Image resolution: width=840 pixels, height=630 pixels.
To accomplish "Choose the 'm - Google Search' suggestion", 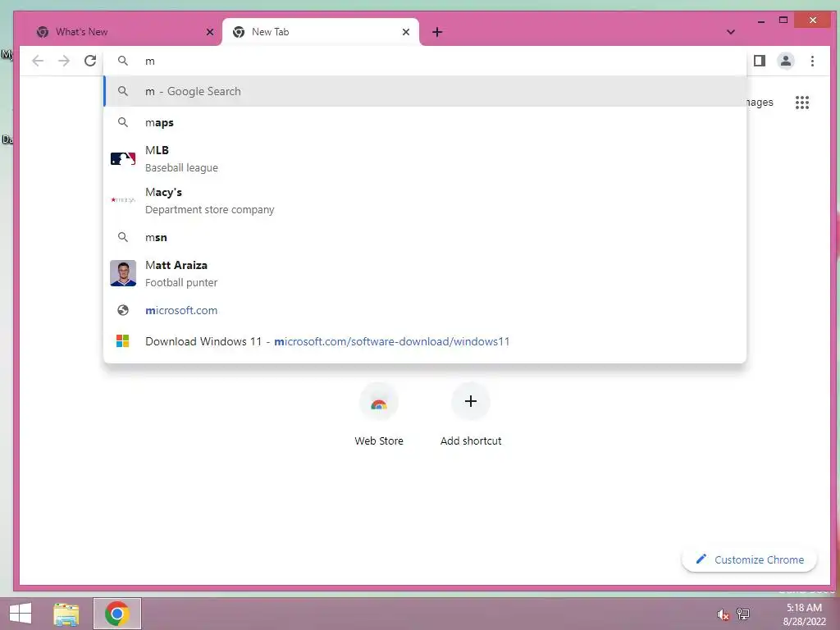I will point(425,91).
